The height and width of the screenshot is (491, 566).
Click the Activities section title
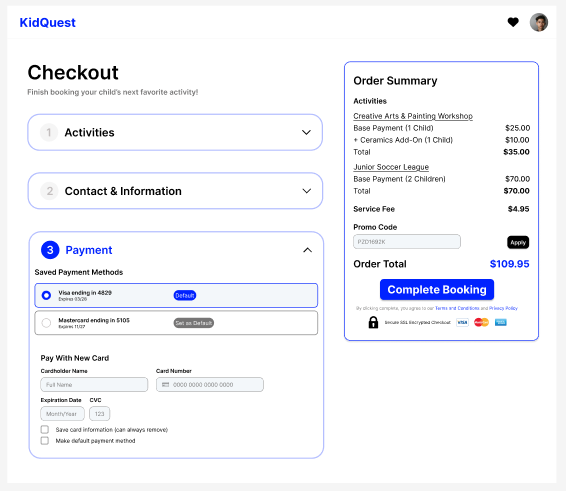coord(90,132)
